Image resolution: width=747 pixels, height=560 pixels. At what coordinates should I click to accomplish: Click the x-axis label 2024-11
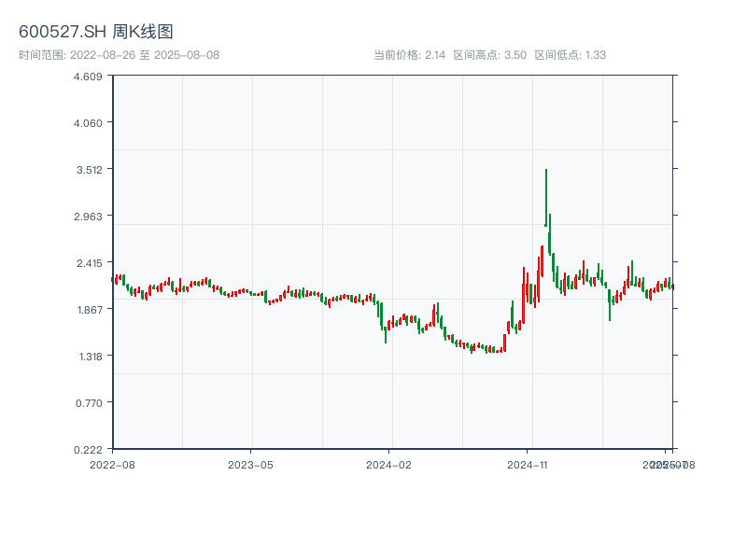tap(527, 465)
